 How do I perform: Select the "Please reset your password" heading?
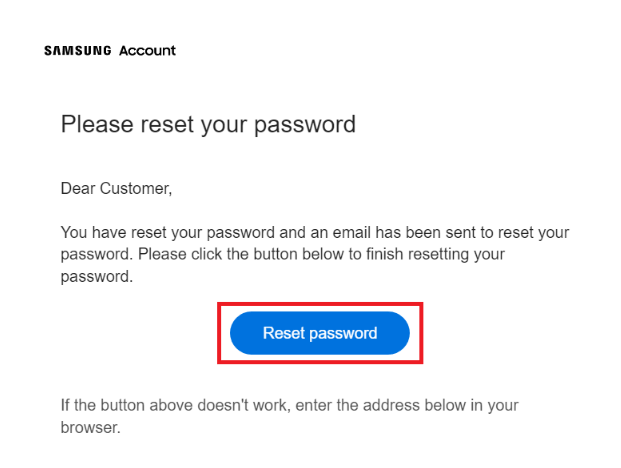[208, 125]
